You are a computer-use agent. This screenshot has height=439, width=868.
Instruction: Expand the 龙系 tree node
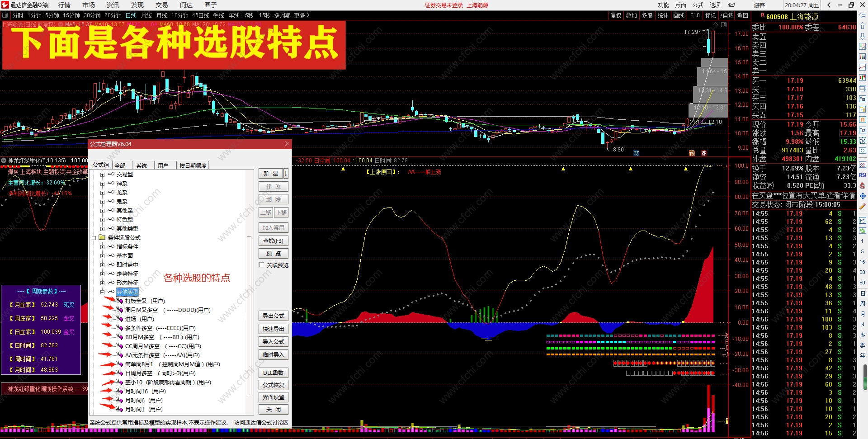click(x=102, y=193)
